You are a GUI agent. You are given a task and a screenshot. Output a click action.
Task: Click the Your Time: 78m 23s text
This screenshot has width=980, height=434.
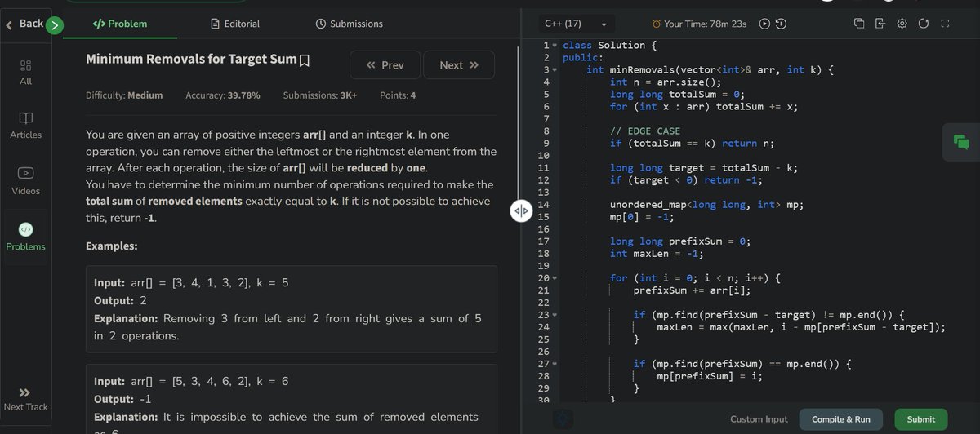(x=706, y=24)
